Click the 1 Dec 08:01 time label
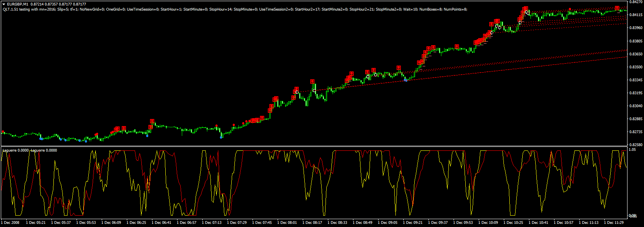Image resolution: width=644 pixels, height=227 pixels. tap(287, 223)
